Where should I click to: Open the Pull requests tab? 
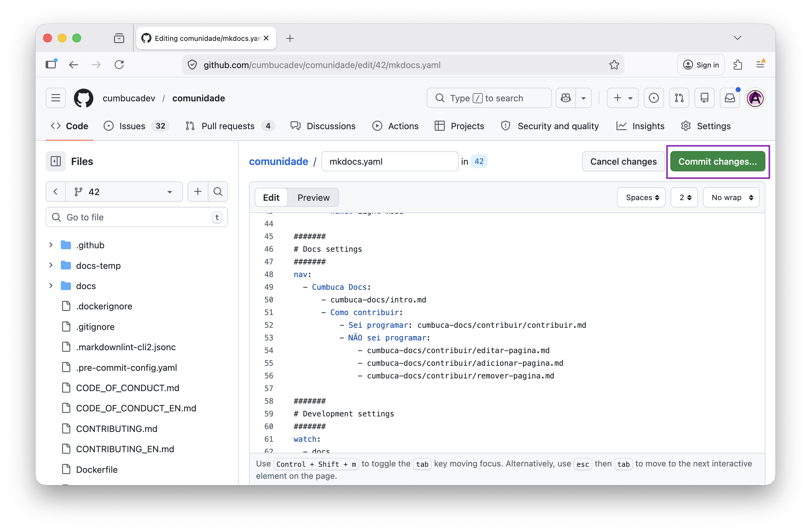click(230, 126)
